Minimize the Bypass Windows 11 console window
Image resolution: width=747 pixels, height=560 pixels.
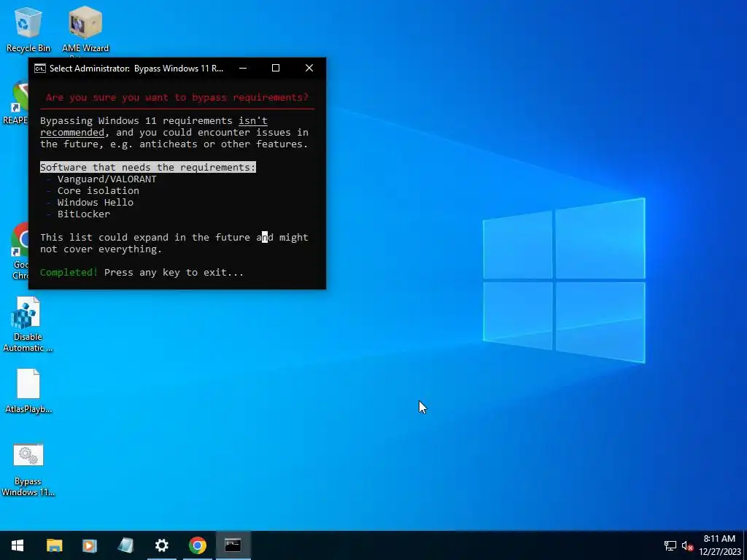coord(243,68)
